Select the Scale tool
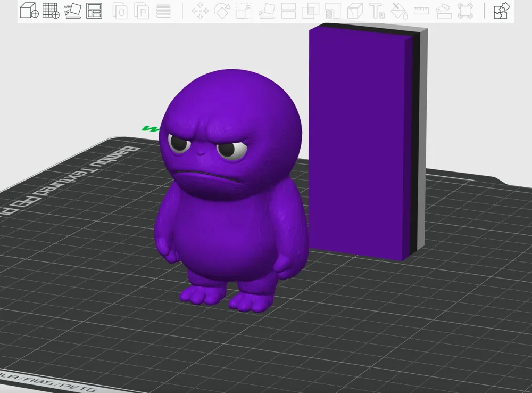This screenshot has height=393, width=532. click(x=244, y=11)
